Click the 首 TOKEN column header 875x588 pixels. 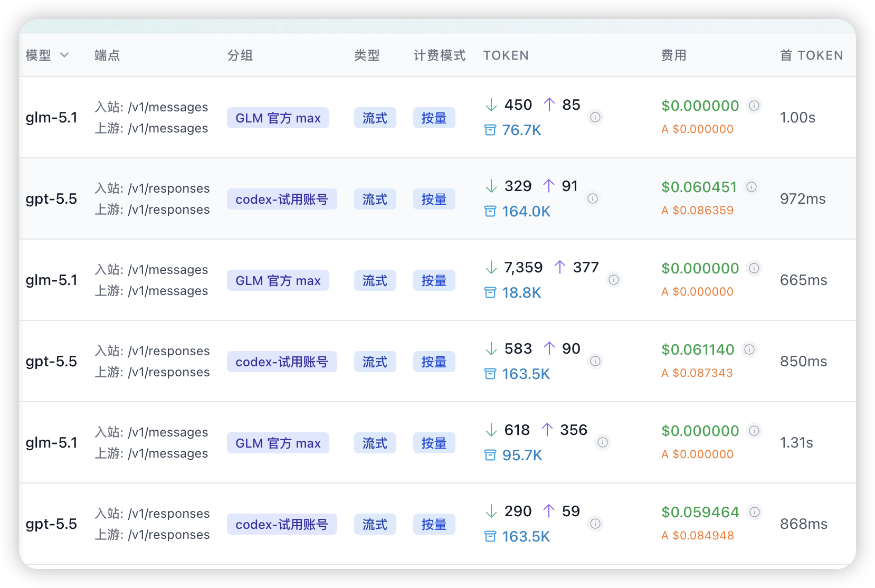[812, 55]
